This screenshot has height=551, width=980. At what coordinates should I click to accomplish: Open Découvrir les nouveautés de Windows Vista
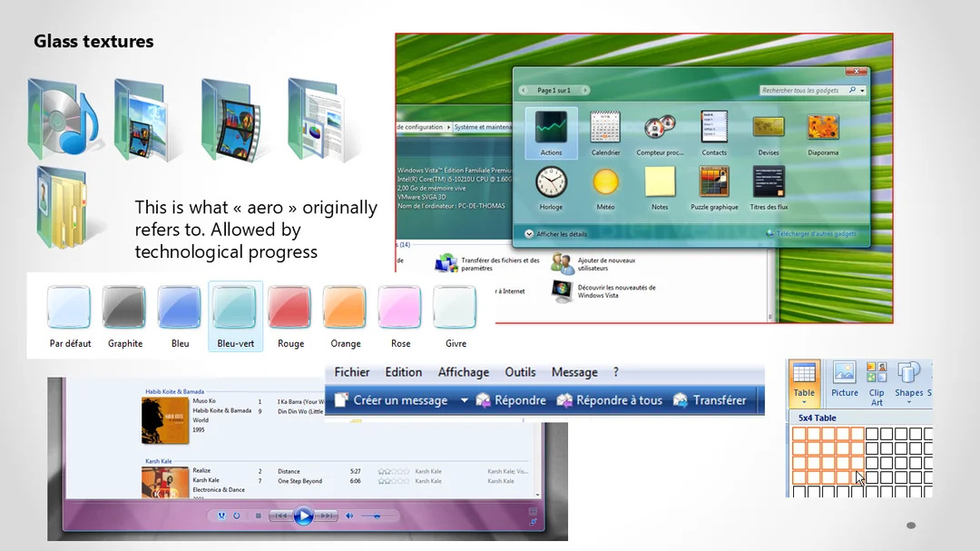pos(603,291)
